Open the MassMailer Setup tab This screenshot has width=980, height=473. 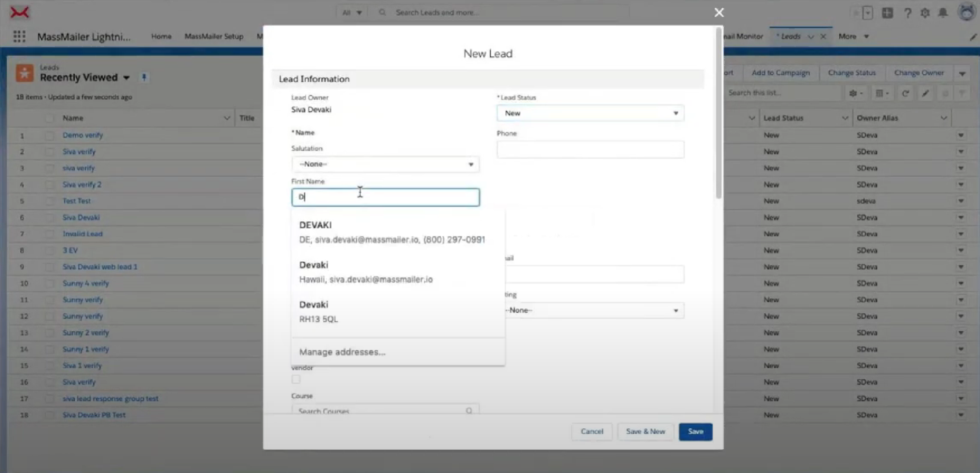pyautogui.click(x=214, y=36)
